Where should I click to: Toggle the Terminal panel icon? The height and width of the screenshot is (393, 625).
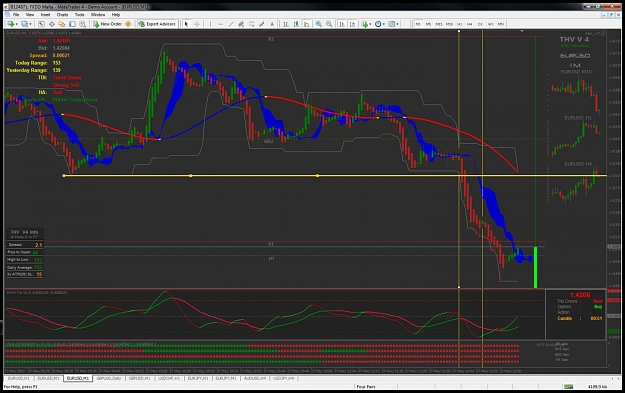pos(72,24)
